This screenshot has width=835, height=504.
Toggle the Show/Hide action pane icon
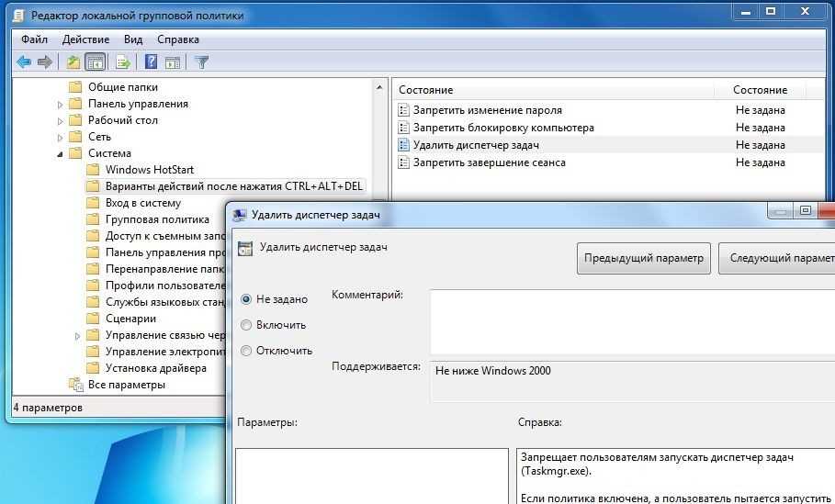coord(173,62)
